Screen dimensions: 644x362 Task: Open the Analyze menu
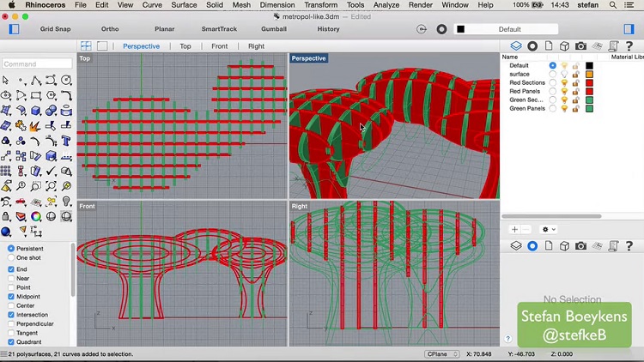pyautogui.click(x=386, y=5)
